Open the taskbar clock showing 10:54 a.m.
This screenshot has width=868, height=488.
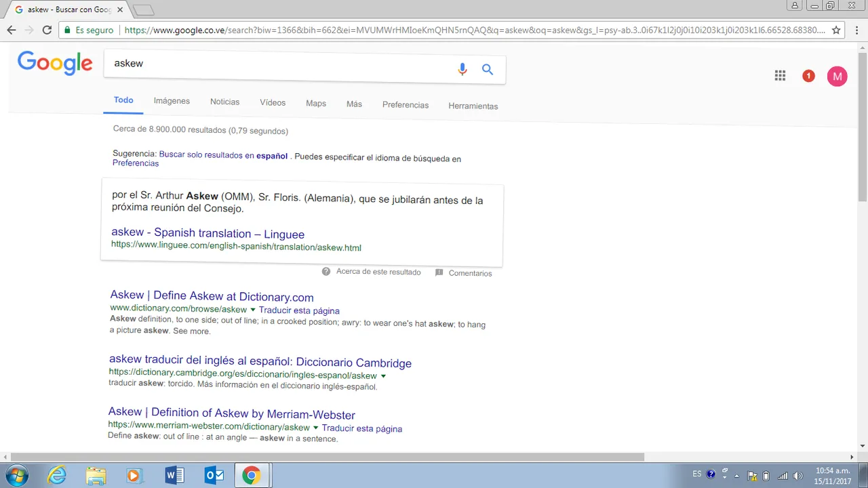[833, 476]
